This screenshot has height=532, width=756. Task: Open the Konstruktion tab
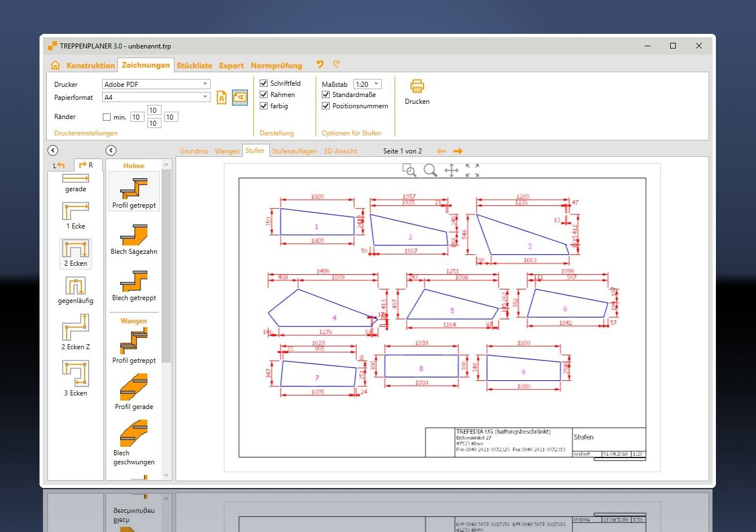90,65
